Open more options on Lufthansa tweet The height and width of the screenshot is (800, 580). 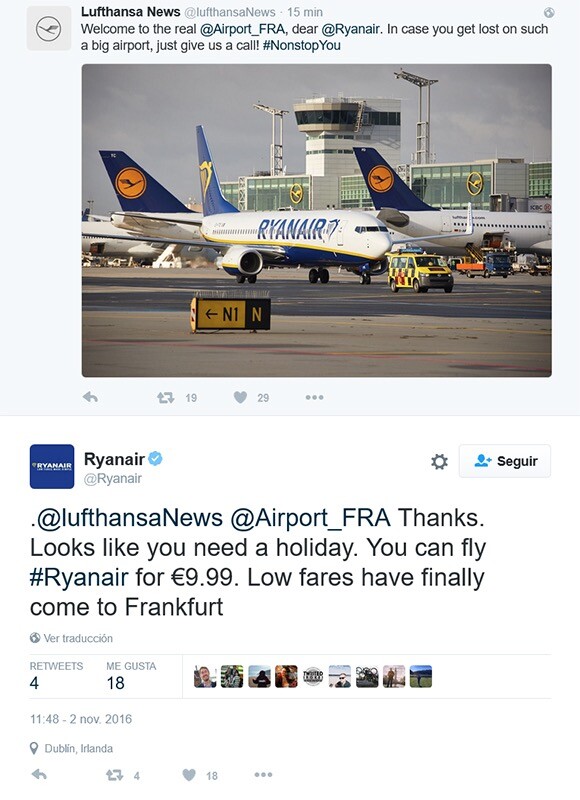(314, 397)
